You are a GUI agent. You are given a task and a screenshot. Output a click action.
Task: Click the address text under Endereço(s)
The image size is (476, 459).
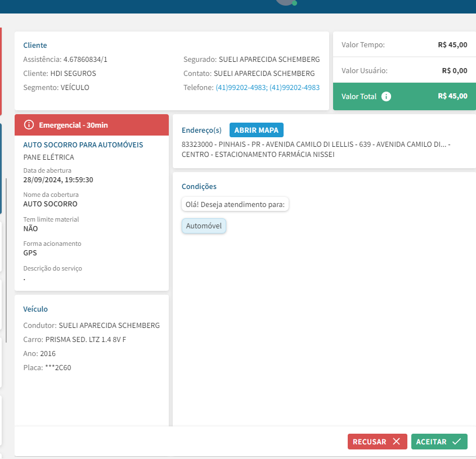[x=315, y=149]
